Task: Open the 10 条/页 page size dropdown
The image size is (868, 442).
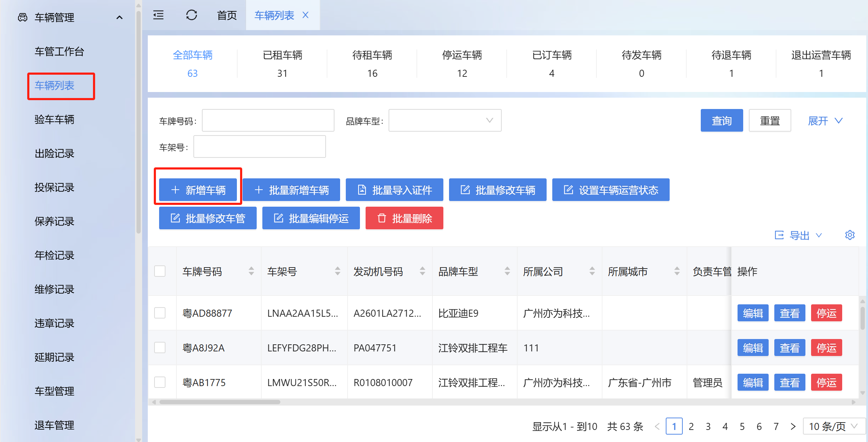Action: point(833,426)
